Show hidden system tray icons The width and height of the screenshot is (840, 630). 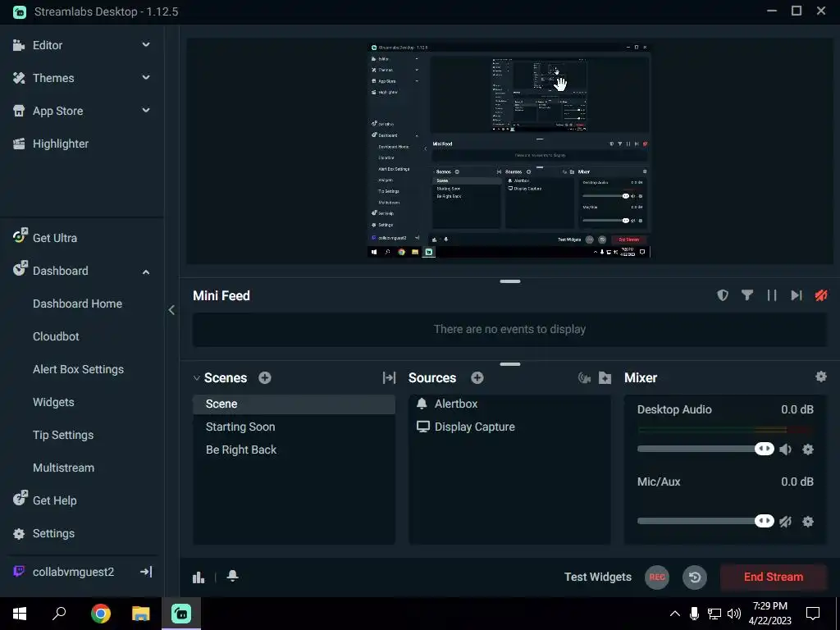click(x=675, y=614)
